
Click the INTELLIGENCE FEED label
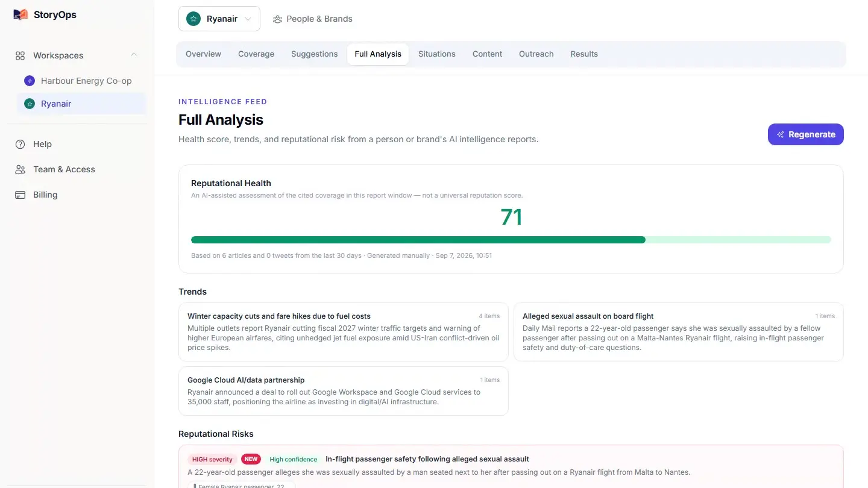point(222,102)
